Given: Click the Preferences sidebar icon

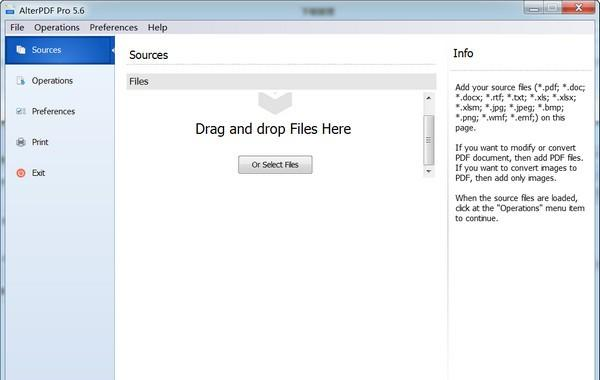Looking at the screenshot, I should pos(21,111).
